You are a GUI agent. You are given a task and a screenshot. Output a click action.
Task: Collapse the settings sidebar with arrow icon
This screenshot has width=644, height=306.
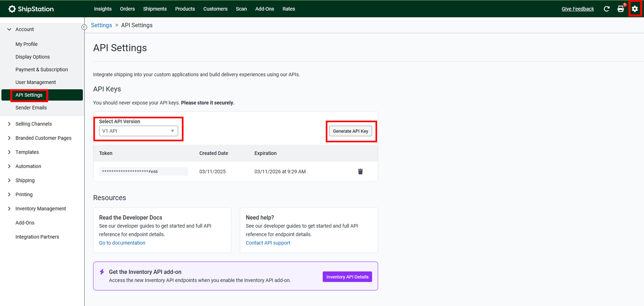pyautogui.click(x=84, y=27)
